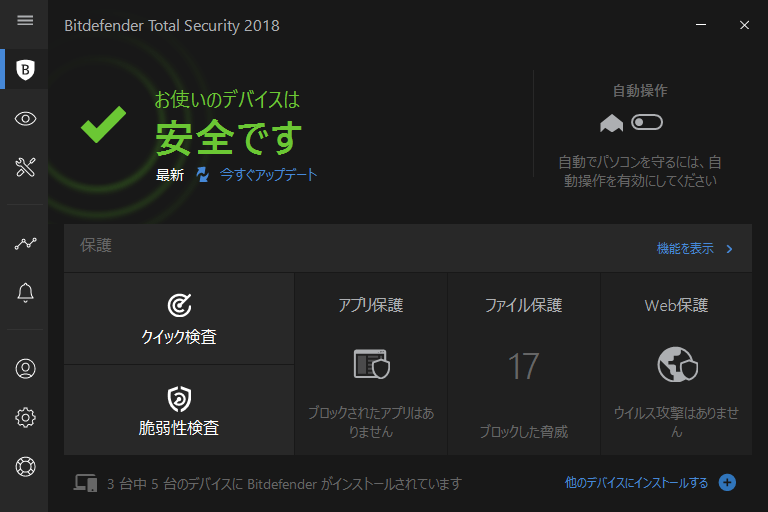
Task: Click 他のデバイスにインストールする link
Action: click(x=636, y=483)
